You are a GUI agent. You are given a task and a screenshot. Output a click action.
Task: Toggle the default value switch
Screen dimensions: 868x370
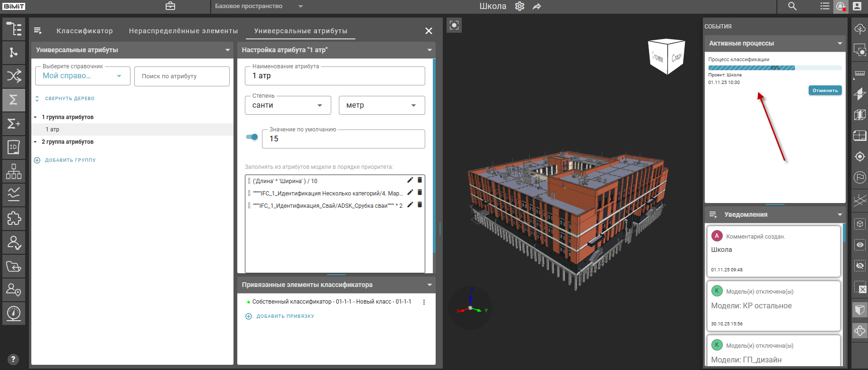coord(252,137)
